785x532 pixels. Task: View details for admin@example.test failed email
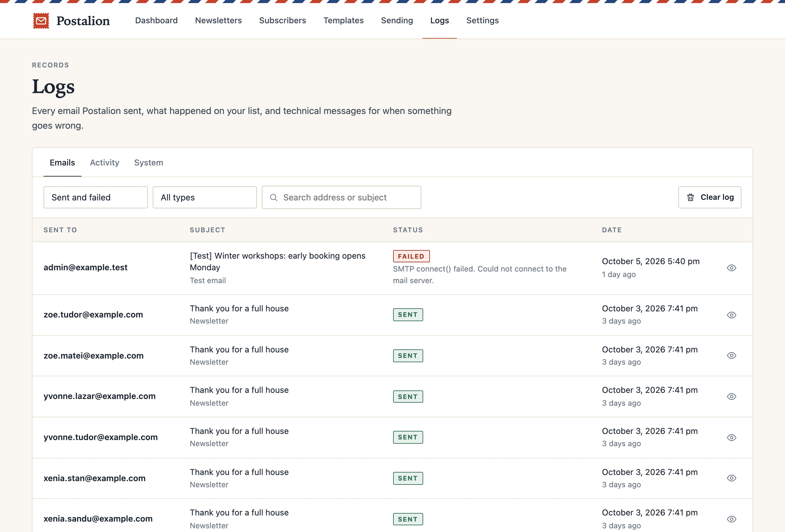(x=731, y=268)
